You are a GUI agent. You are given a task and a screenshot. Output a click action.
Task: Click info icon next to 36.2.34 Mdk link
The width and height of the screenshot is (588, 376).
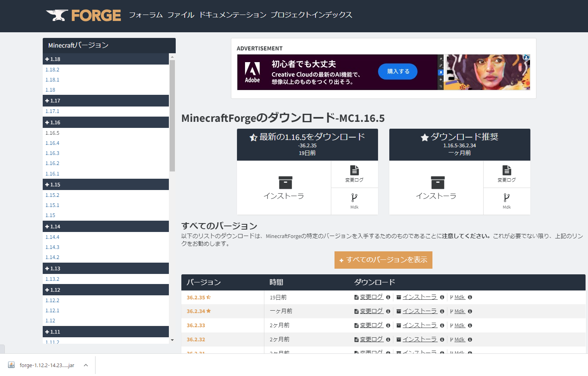pyautogui.click(x=470, y=311)
